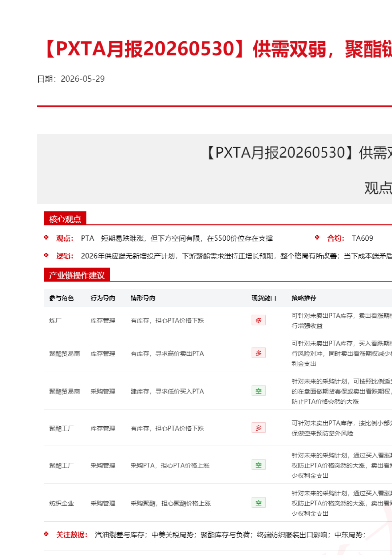Viewport: 392px width, 555px height.
Task: Click 有库存，担心PTA价格下跌 in the 炼厂 row
Action: 167,320
